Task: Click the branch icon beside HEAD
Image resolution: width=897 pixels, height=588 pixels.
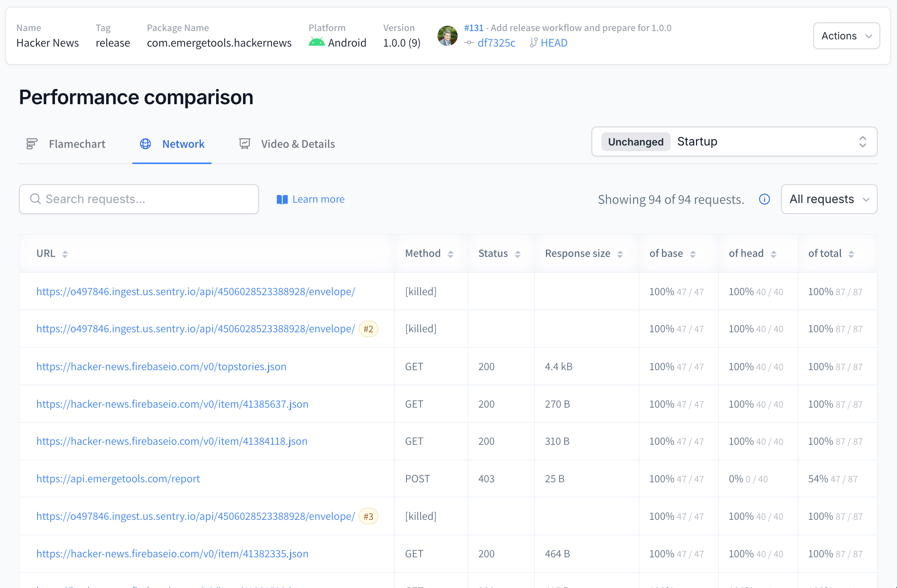Action: point(533,43)
